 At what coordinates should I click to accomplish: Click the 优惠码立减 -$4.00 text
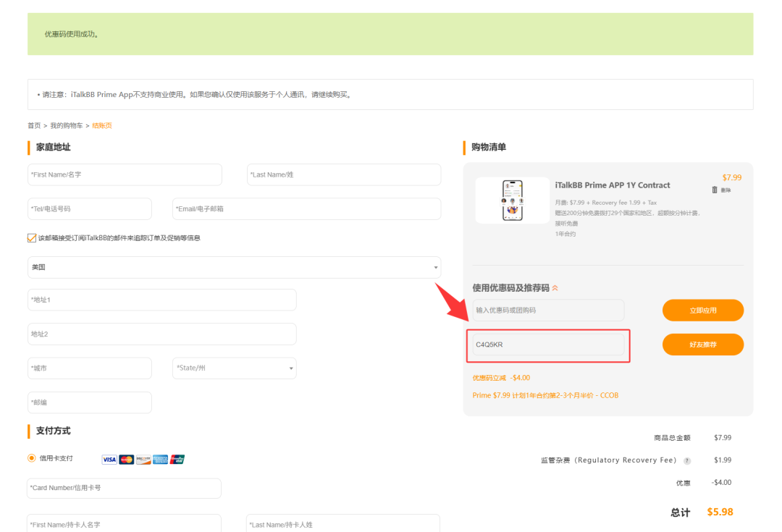(501, 378)
